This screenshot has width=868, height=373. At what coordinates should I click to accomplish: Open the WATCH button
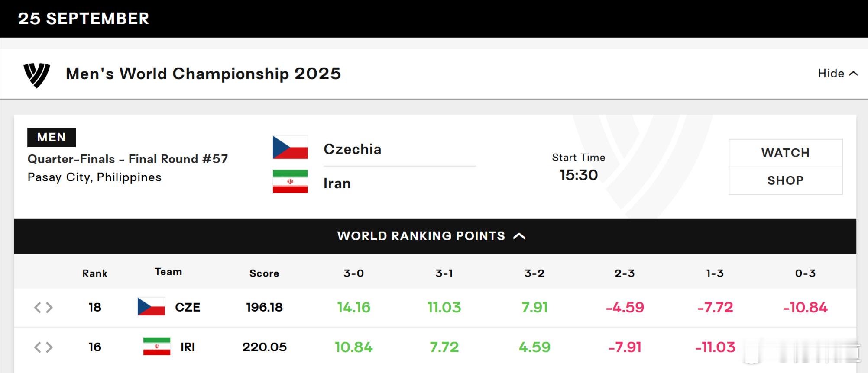785,153
